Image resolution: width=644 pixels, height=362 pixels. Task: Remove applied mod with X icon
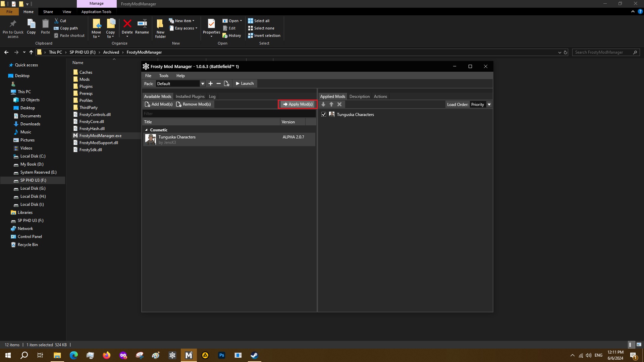click(339, 105)
